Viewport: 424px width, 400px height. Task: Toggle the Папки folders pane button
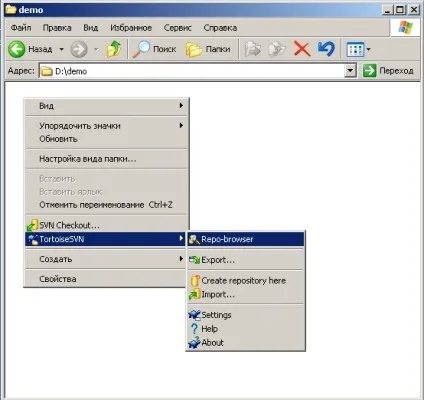point(208,49)
